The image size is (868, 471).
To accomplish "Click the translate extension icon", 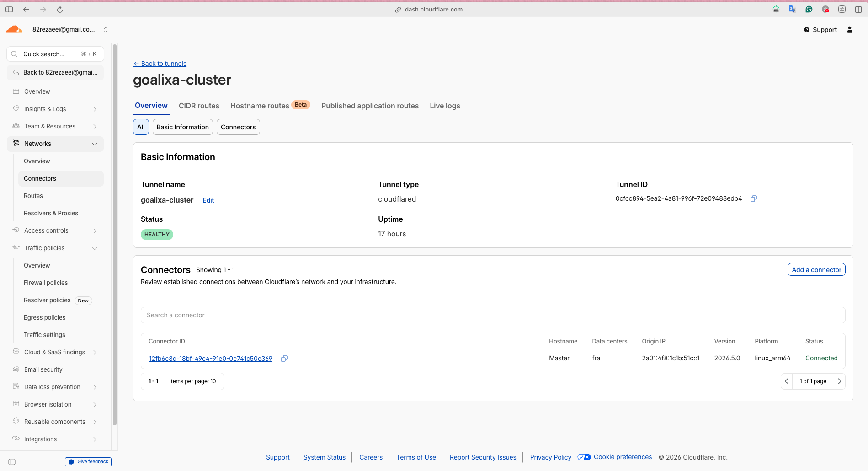I will [x=792, y=9].
